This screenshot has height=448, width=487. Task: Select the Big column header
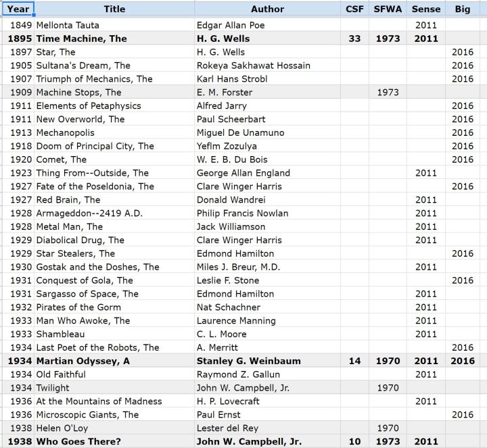tap(463, 9)
